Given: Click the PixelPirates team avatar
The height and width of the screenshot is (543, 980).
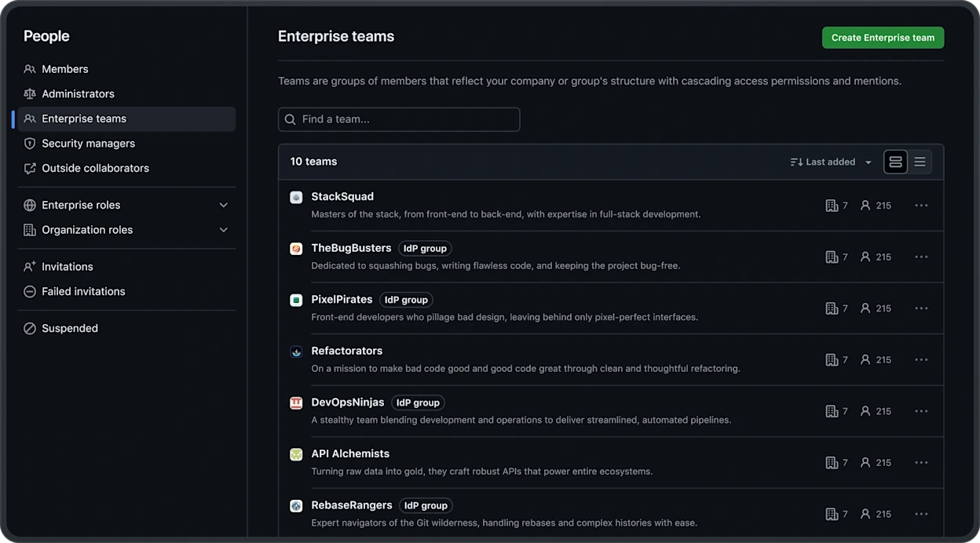Looking at the screenshot, I should coord(296,301).
